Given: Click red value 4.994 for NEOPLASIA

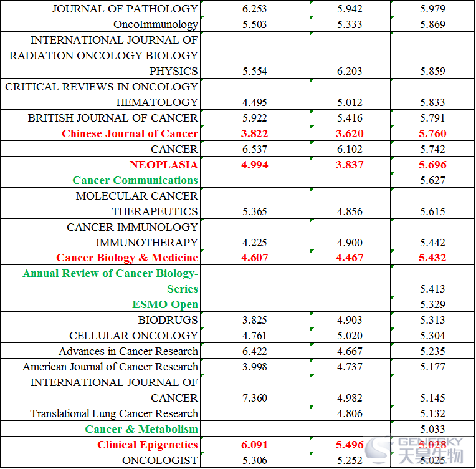Looking at the screenshot, I should coord(254,165).
